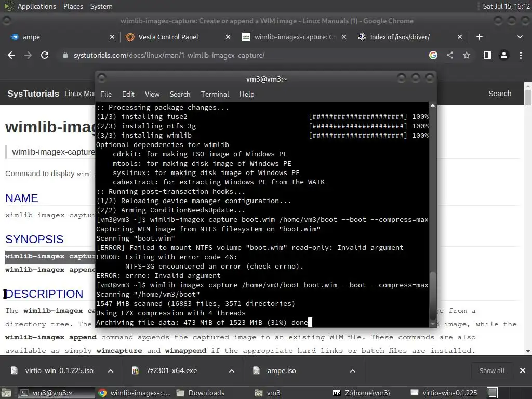Click the Google icon in address bar
The width and height of the screenshot is (532, 399).
433,55
